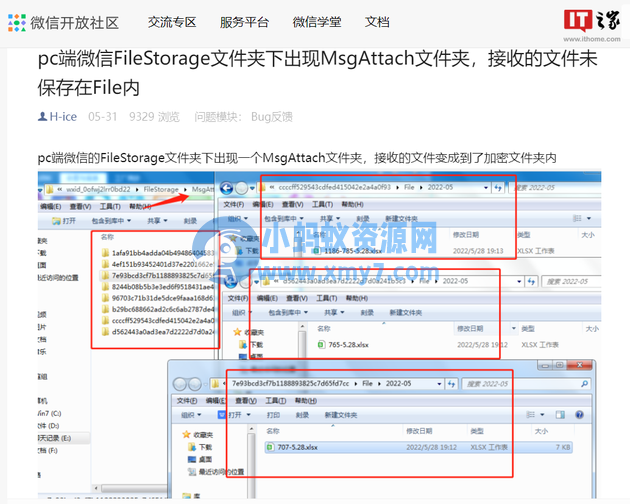The width and height of the screenshot is (630, 504).
Task: Open author H-ice's profile link
Action: click(x=57, y=117)
